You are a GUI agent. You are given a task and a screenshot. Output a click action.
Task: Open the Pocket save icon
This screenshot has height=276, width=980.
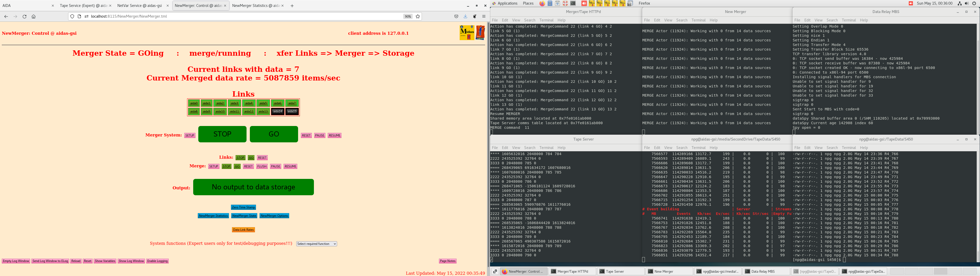tap(456, 16)
